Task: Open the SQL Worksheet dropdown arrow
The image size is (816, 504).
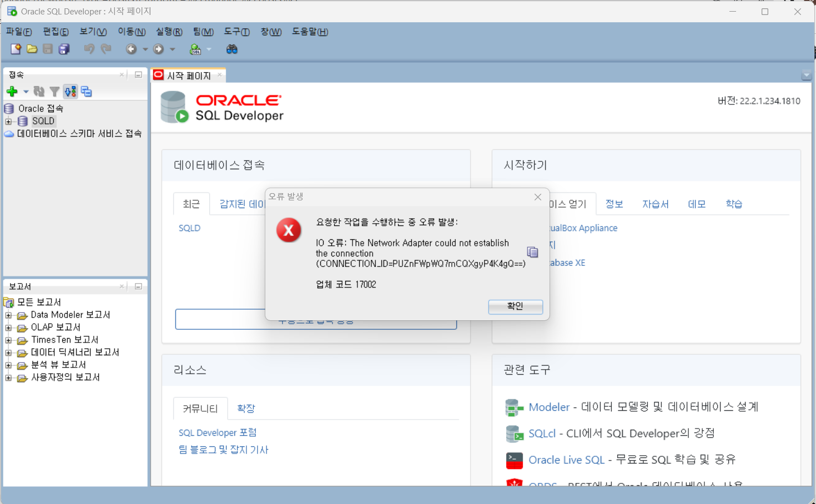Action: pyautogui.click(x=209, y=49)
